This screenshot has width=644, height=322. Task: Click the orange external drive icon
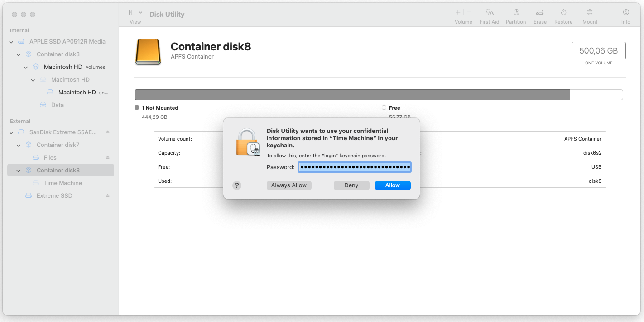[148, 51]
